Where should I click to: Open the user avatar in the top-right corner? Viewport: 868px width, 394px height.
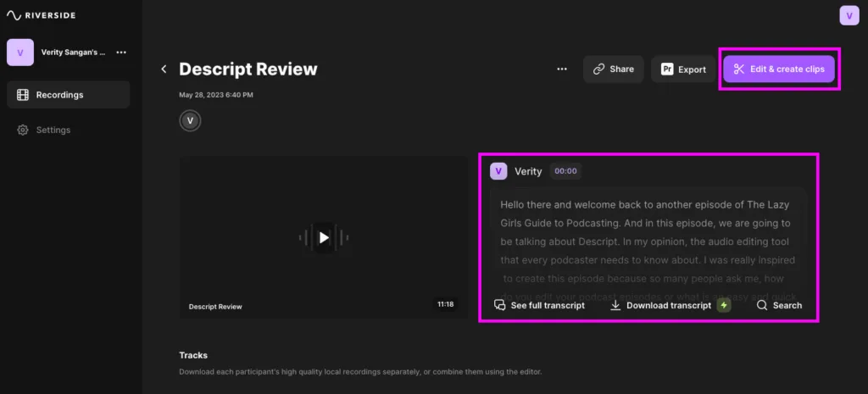click(x=849, y=15)
